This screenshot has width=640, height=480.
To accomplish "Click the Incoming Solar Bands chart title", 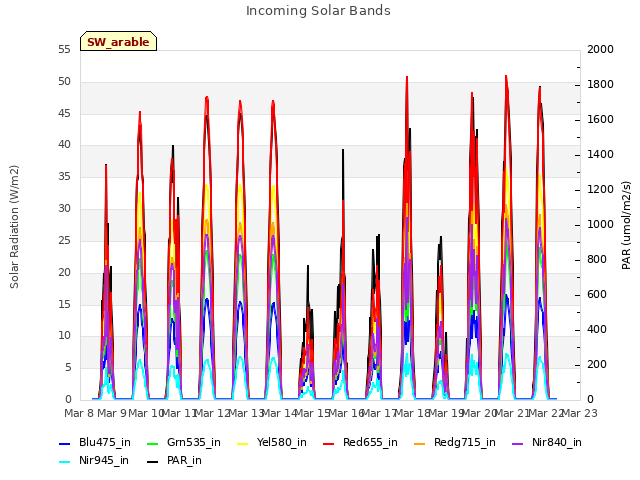I will coord(318,11).
